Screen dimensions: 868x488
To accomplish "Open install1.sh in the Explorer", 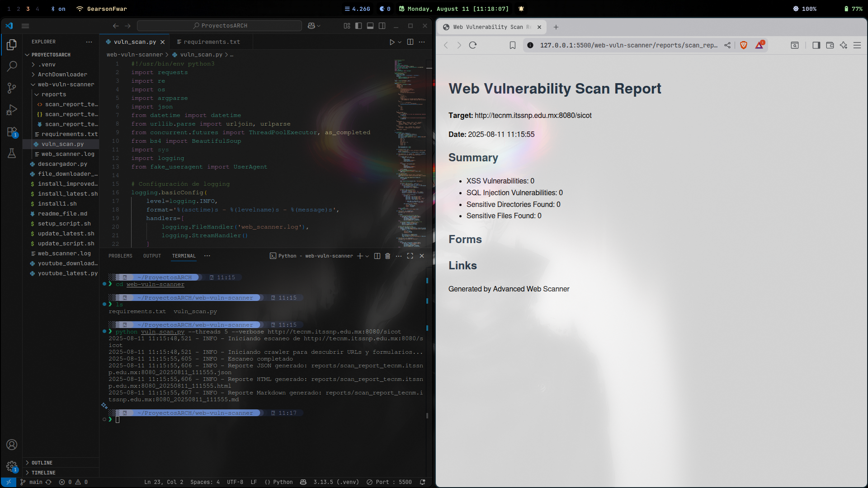I will coord(61,204).
